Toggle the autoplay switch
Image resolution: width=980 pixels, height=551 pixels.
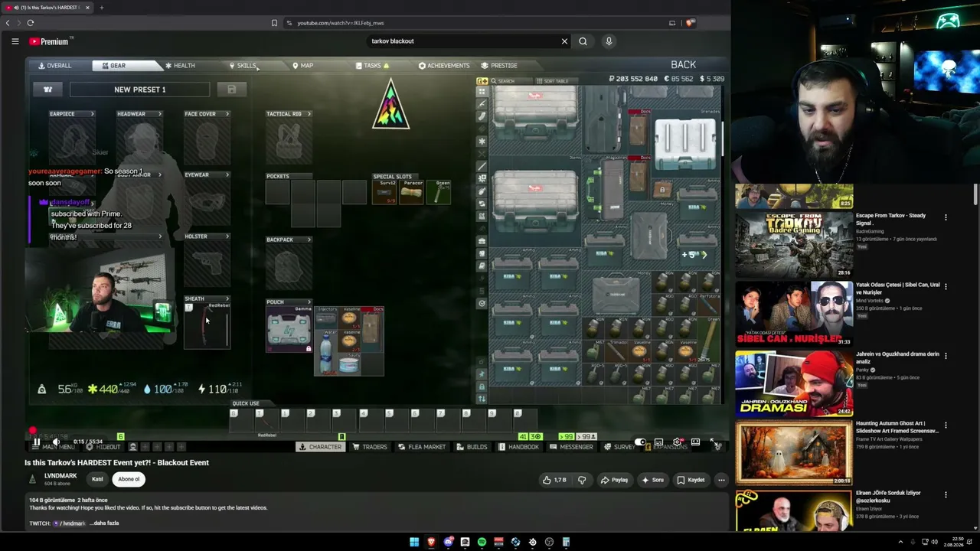pyautogui.click(x=640, y=442)
